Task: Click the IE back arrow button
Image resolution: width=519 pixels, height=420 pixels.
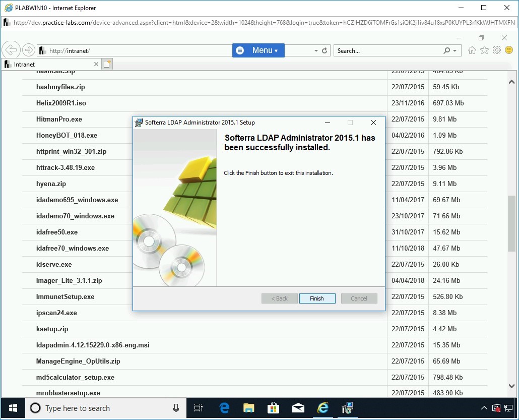Action: (x=11, y=50)
